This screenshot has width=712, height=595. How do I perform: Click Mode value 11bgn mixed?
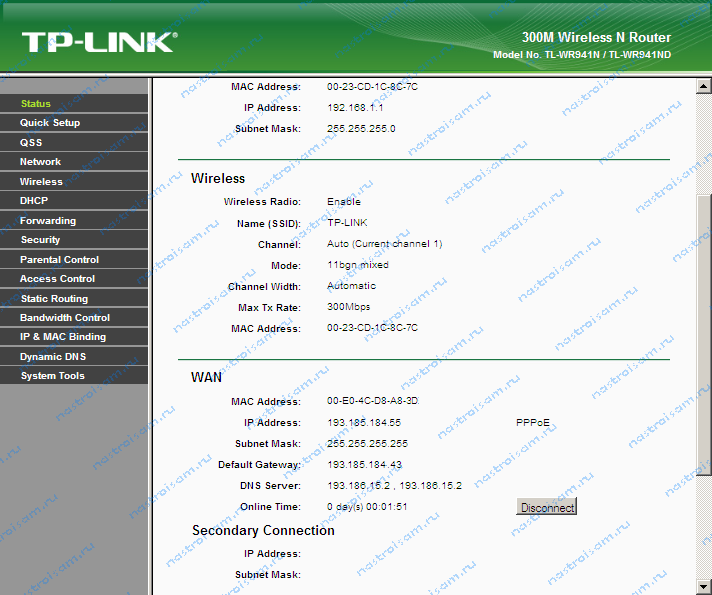358,264
